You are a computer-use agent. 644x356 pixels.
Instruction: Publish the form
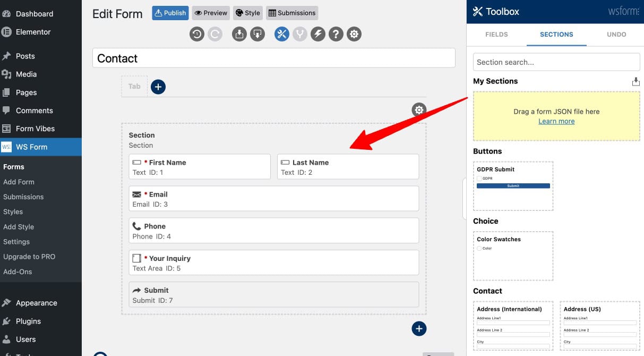170,13
